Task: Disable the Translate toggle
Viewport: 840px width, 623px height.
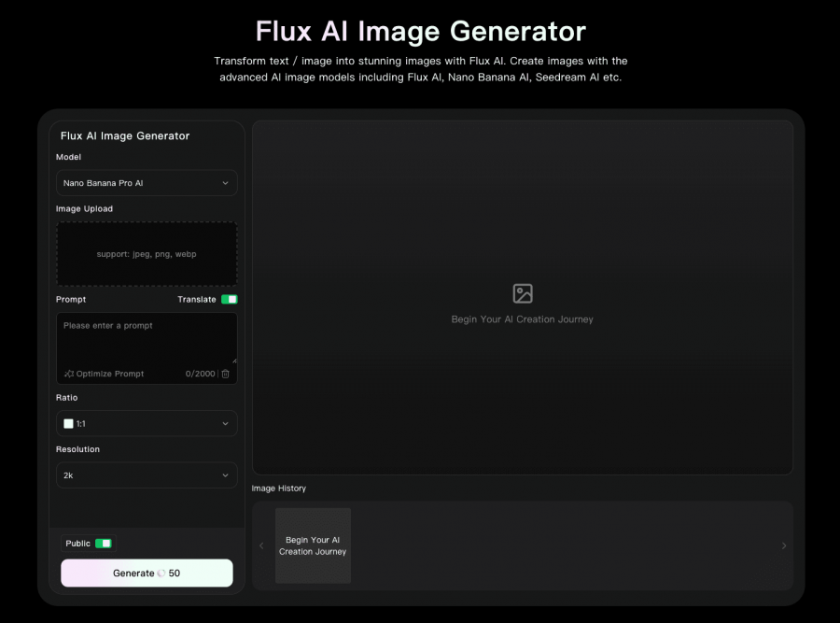Action: [x=228, y=299]
